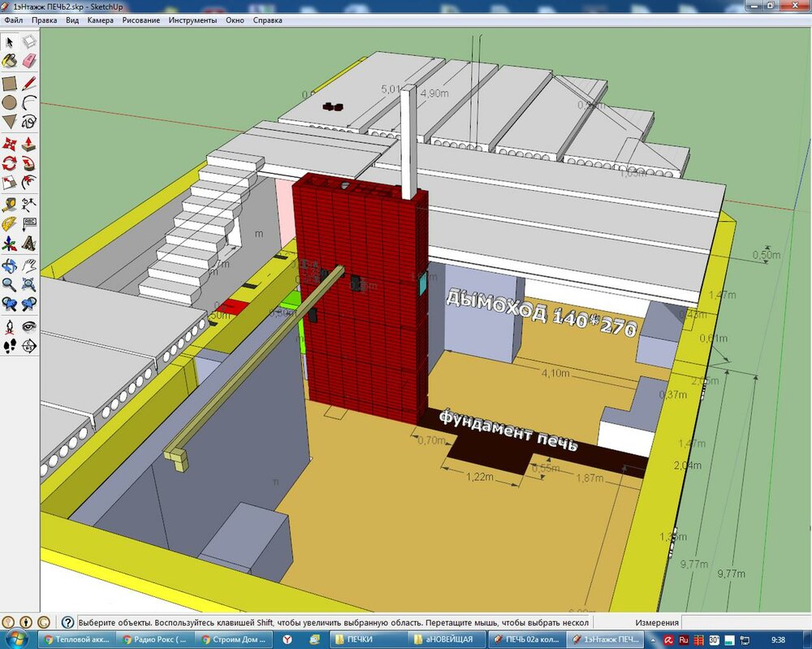812x649 pixels.
Task: Select the Protractor tool
Action: [x=9, y=224]
